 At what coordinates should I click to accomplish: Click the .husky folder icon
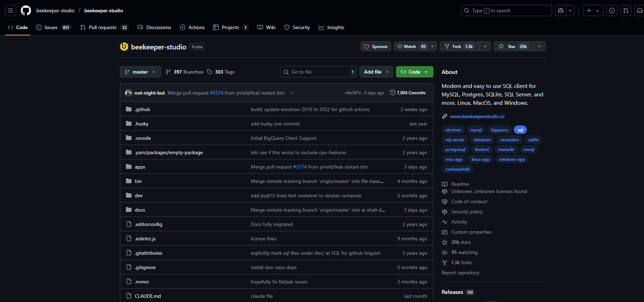click(x=129, y=123)
